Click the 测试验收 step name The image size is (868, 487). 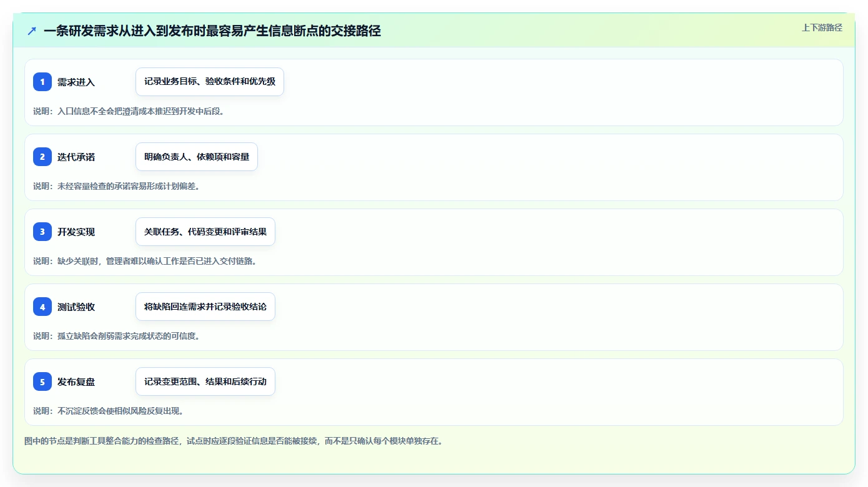pos(76,307)
